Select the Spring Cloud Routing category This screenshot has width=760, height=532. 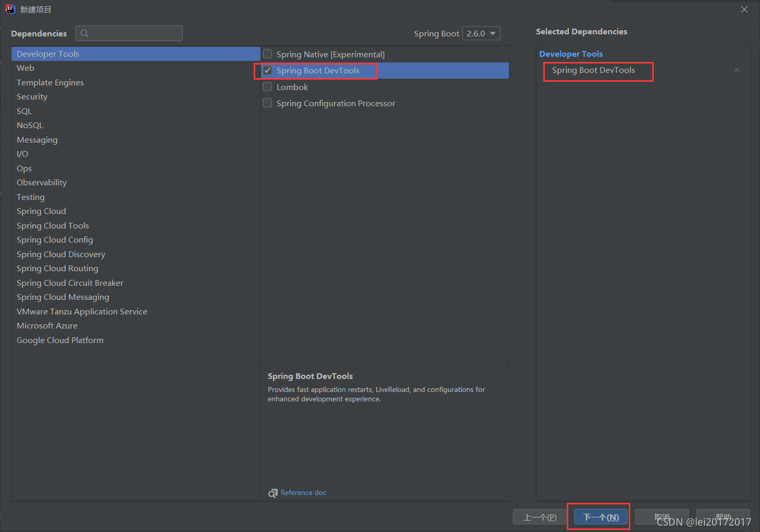click(x=136, y=269)
